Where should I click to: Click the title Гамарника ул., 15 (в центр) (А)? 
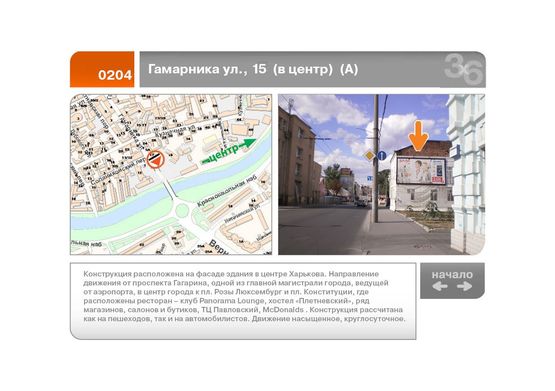click(x=253, y=69)
